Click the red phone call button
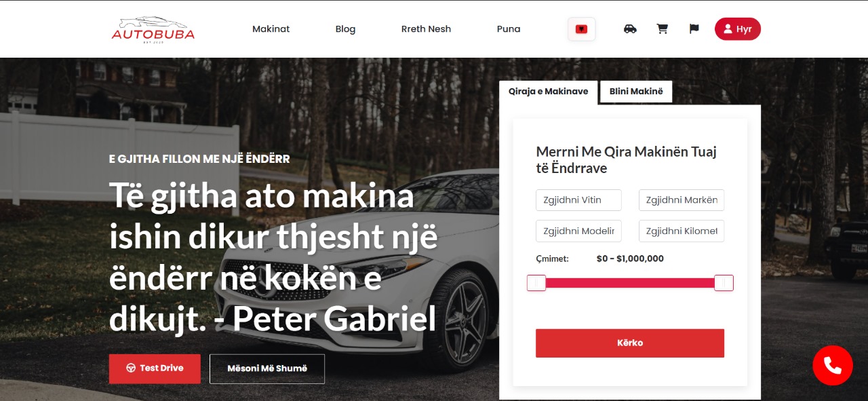Viewport: 868px width, 401px height. [833, 366]
